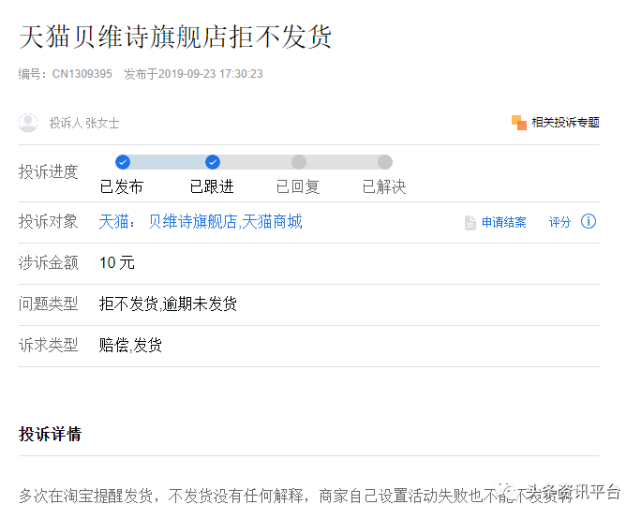This screenshot has height=519, width=641.
Task: Open the 天猫 complaint target link
Action: (115, 221)
